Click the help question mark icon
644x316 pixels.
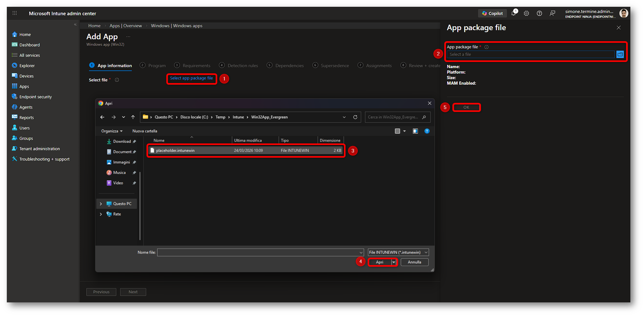click(x=539, y=13)
